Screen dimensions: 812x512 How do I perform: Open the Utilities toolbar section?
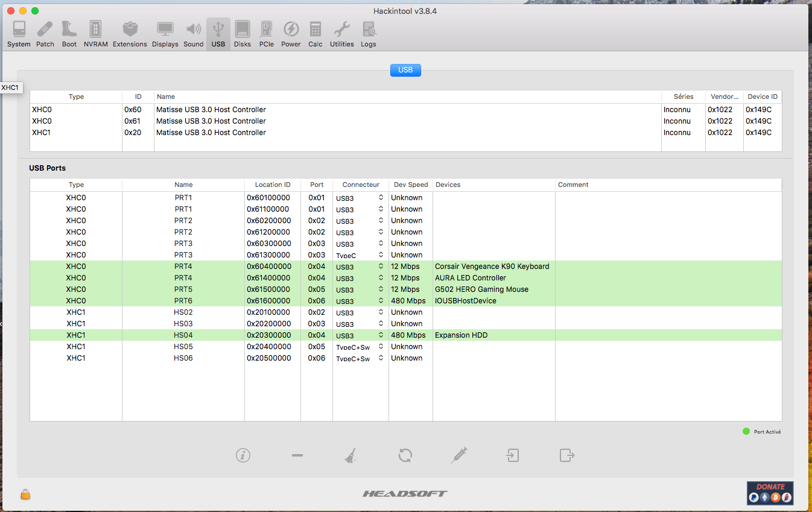click(341, 34)
